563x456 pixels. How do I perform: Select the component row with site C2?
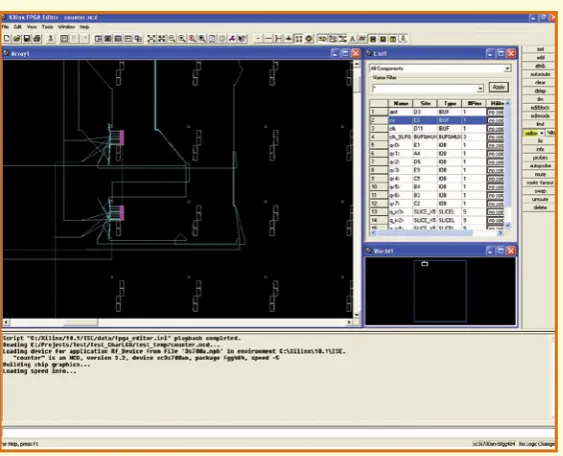[437, 204]
